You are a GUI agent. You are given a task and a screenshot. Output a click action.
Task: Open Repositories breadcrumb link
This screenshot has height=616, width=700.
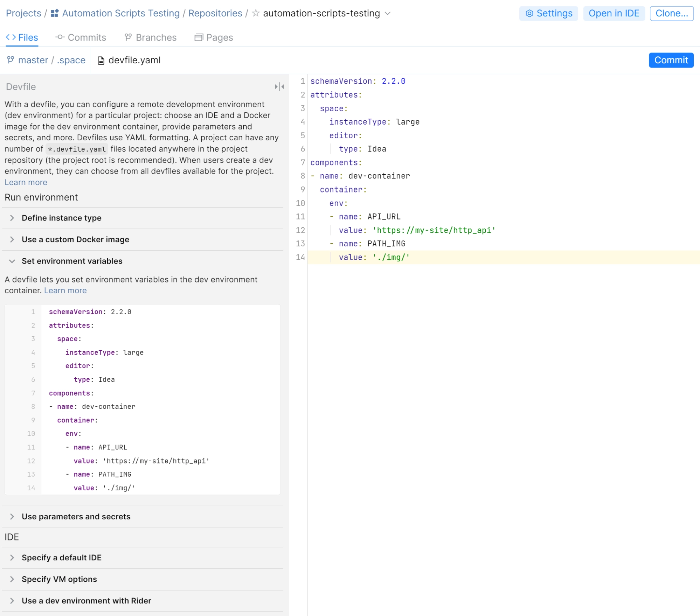215,13
